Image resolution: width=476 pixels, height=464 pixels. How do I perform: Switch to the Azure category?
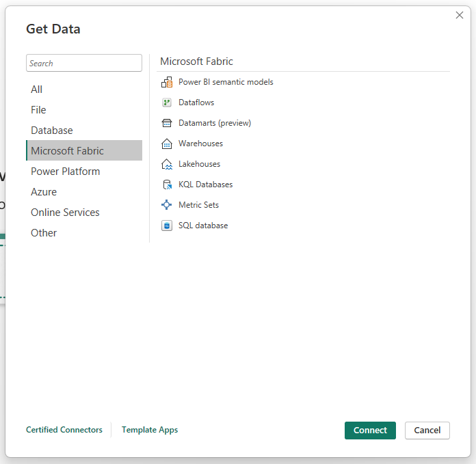[84, 192]
